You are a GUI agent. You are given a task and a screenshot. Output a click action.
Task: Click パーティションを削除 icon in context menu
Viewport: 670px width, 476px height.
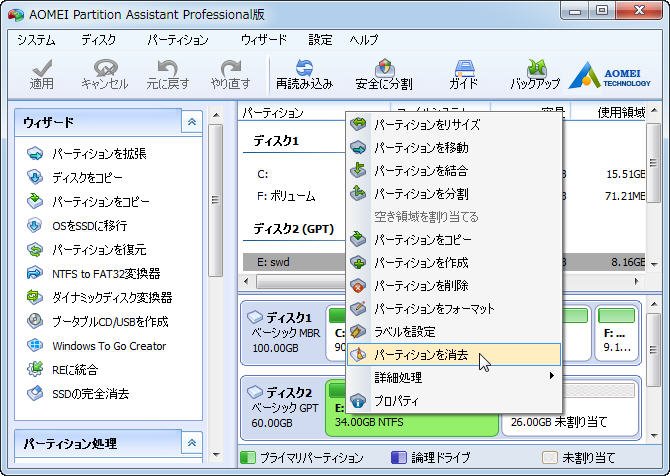[x=358, y=285]
